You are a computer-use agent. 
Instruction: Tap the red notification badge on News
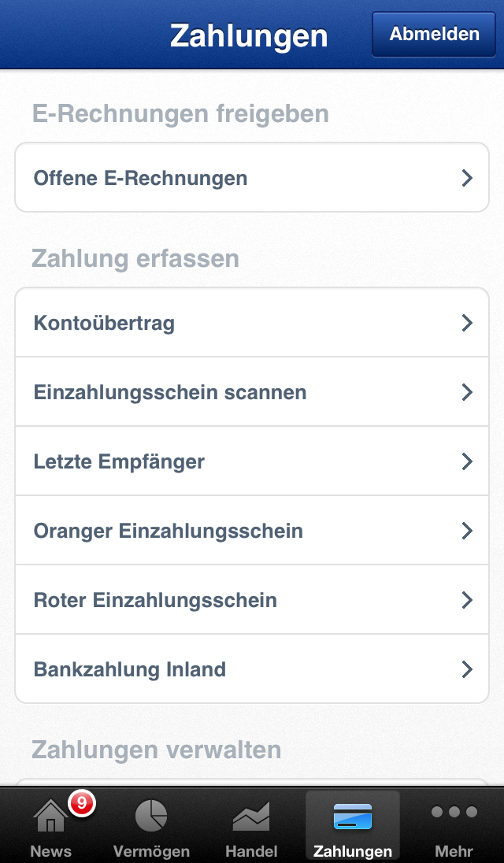pos(81,803)
